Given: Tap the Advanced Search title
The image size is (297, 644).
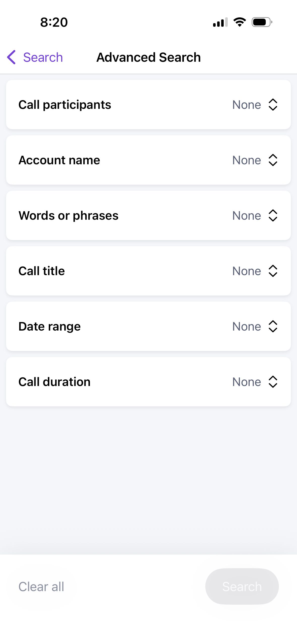Looking at the screenshot, I should point(149,57).
